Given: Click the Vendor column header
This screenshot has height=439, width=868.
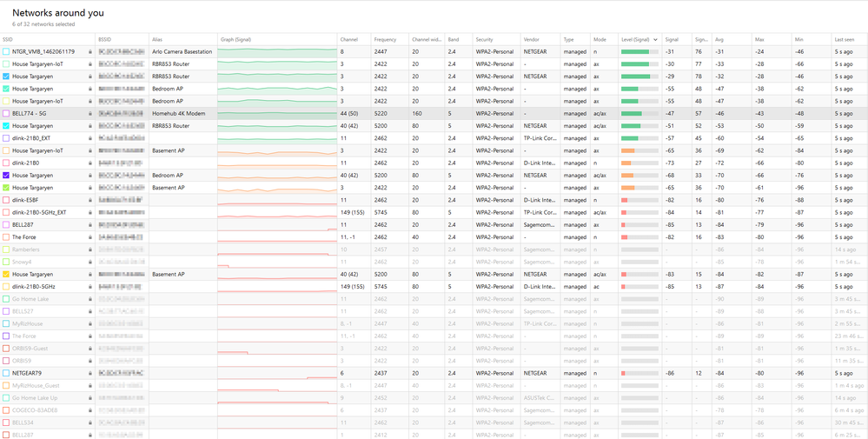Looking at the screenshot, I should [x=531, y=39].
